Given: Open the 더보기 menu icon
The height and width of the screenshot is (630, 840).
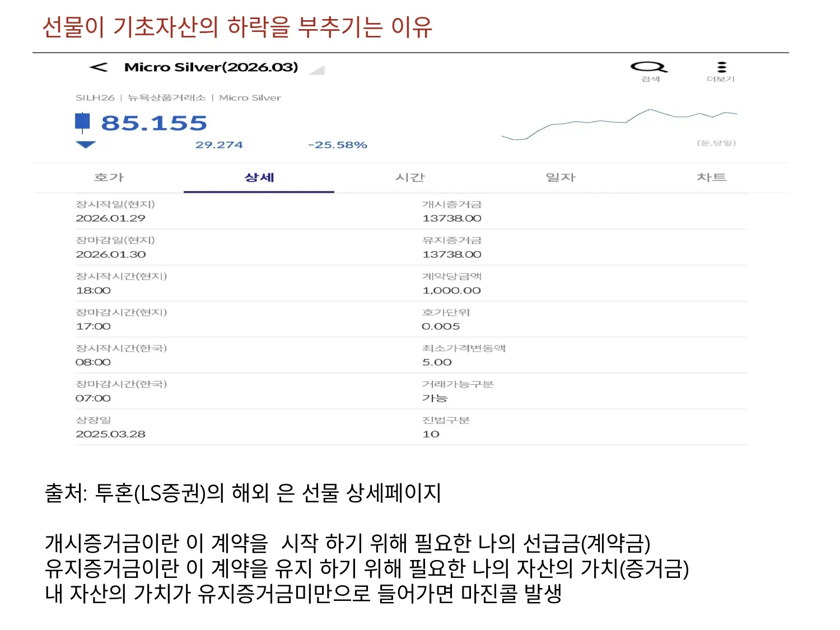Looking at the screenshot, I should point(722,67).
